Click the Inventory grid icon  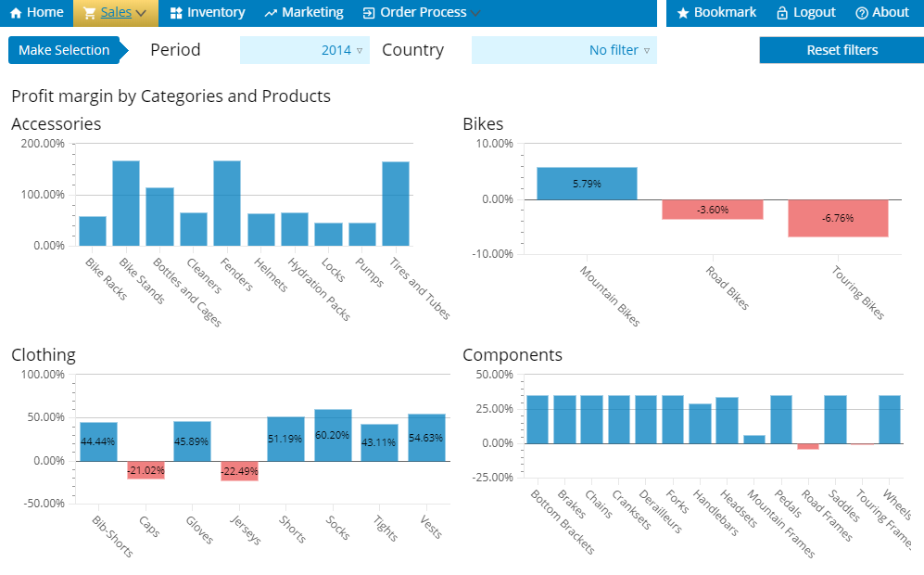[176, 13]
